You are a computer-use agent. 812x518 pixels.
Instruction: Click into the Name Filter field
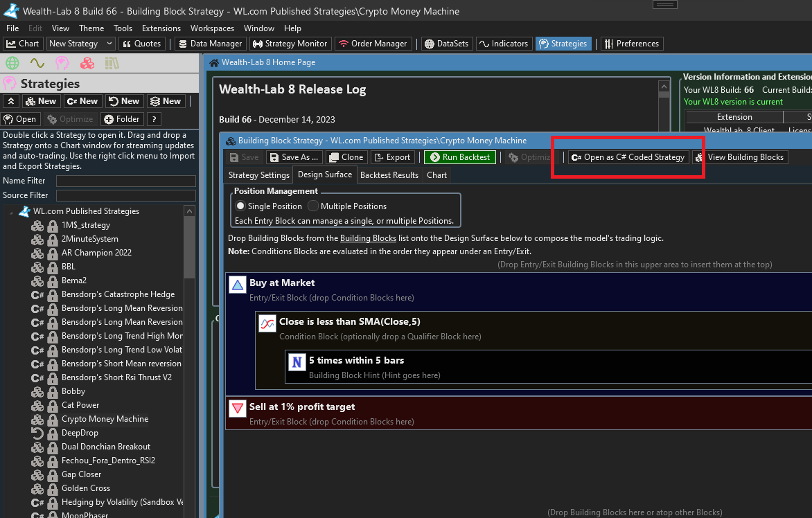125,181
